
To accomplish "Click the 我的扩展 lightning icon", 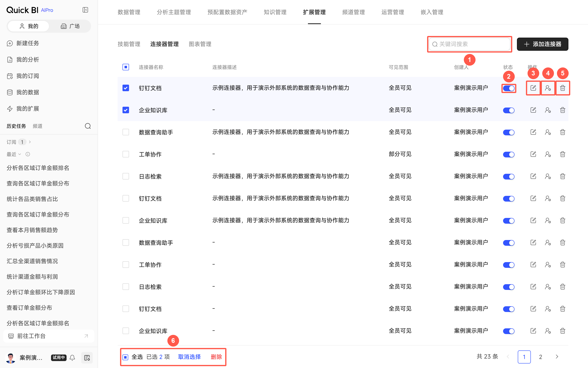I will click(x=10, y=109).
